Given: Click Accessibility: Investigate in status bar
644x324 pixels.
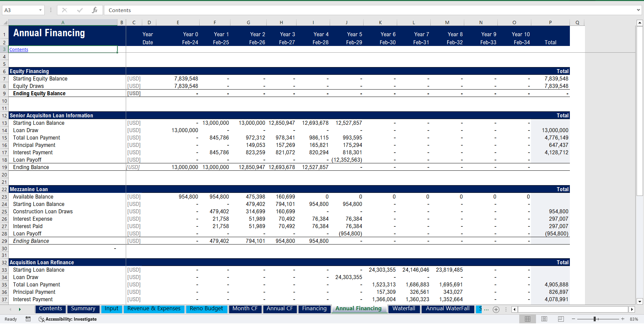Looking at the screenshot, I should coord(68,319).
